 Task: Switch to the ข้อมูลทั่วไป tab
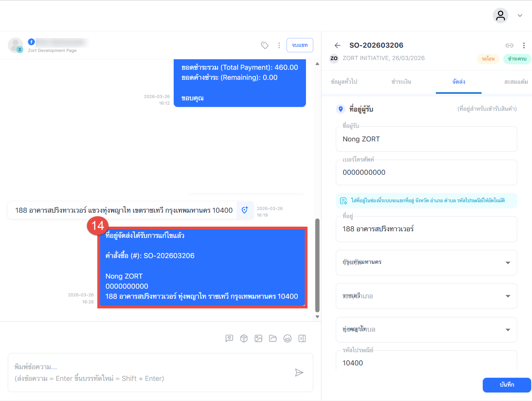tap(344, 82)
